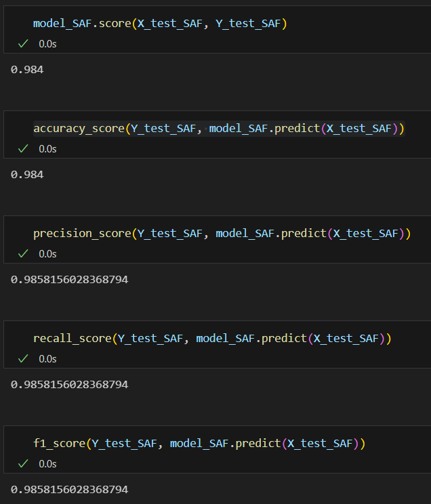Image resolution: width=431 pixels, height=504 pixels.
Task: Click the 0.0s time under accuracy_score
Action: pyautogui.click(x=47, y=149)
